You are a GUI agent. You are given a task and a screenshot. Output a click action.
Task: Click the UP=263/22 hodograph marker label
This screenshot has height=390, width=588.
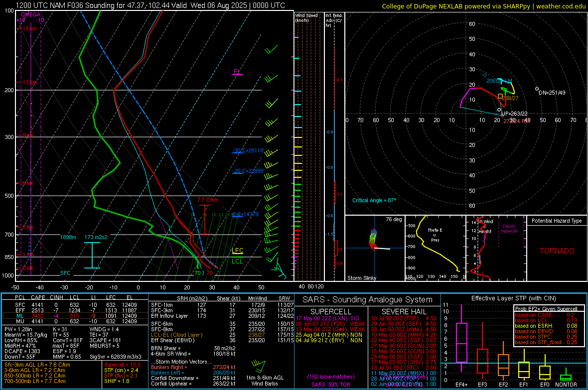514,114
